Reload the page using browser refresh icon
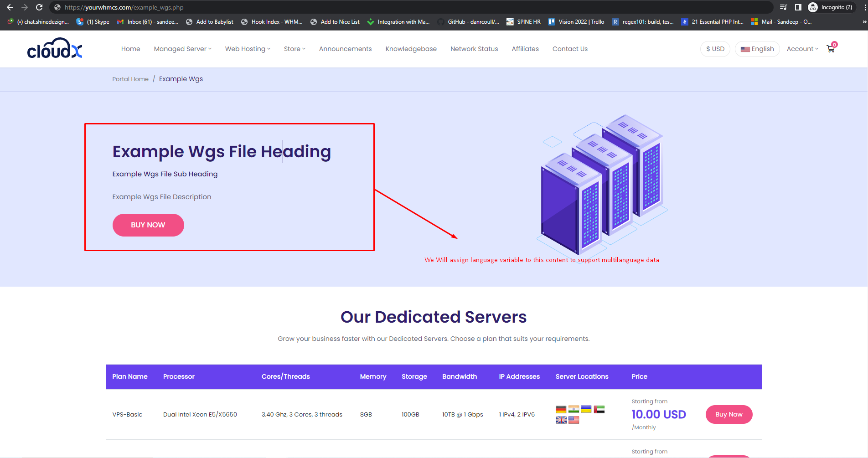The height and width of the screenshot is (458, 868). coord(39,7)
